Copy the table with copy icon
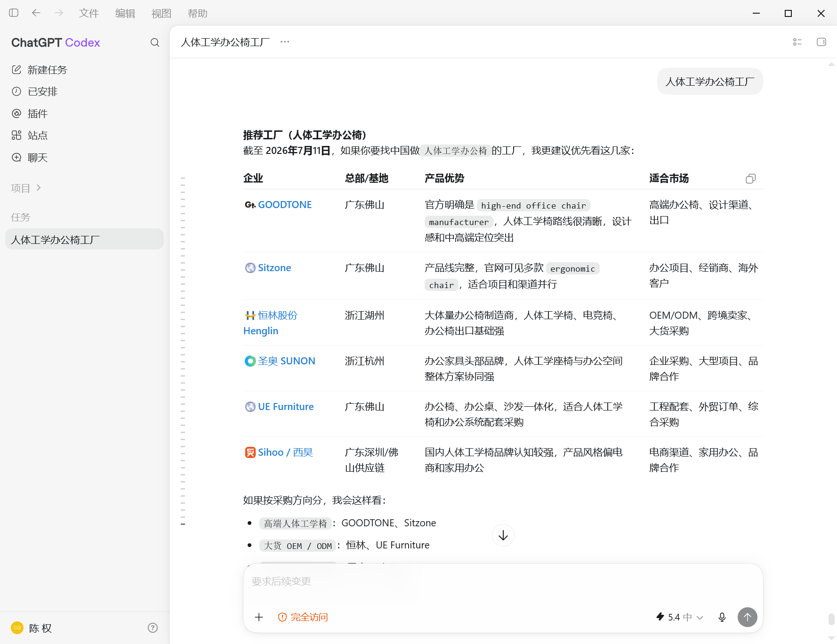The width and height of the screenshot is (837, 644). [x=751, y=178]
